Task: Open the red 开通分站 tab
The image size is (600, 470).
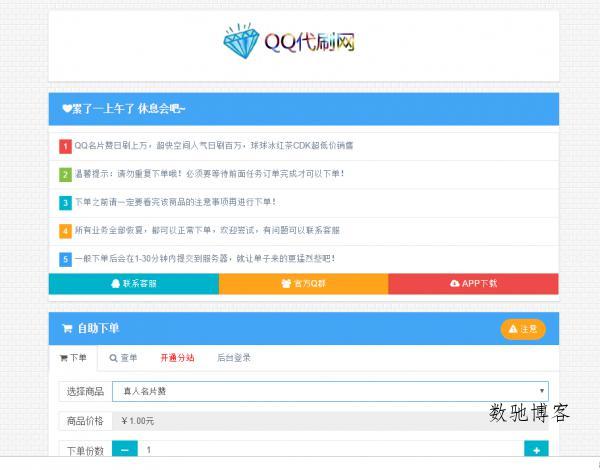Action: pyautogui.click(x=177, y=358)
